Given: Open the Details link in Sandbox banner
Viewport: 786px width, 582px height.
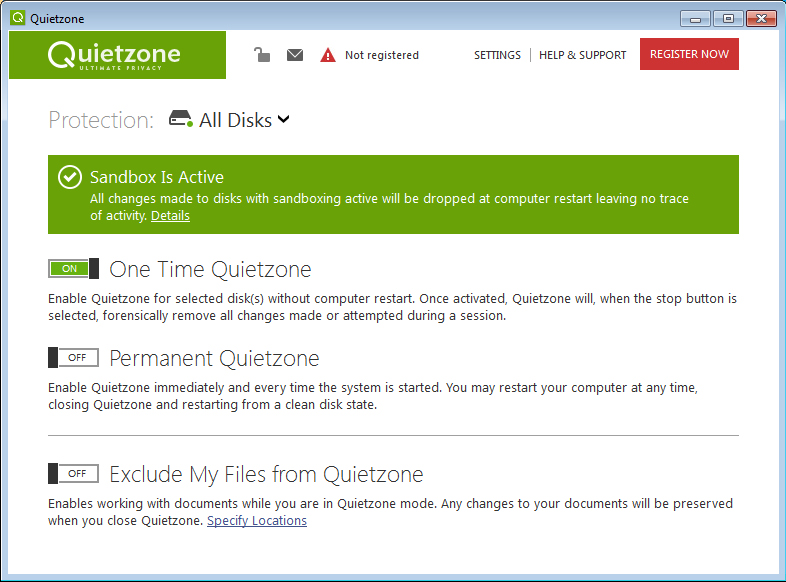Looking at the screenshot, I should coord(170,216).
